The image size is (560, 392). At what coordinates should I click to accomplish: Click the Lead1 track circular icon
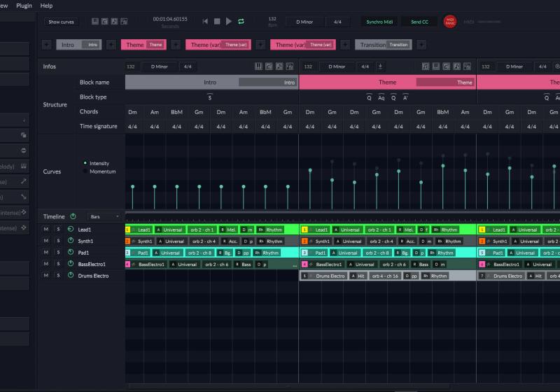click(x=71, y=229)
